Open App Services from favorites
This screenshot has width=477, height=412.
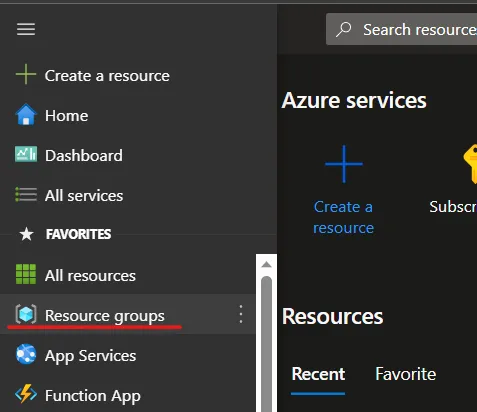pyautogui.click(x=90, y=356)
